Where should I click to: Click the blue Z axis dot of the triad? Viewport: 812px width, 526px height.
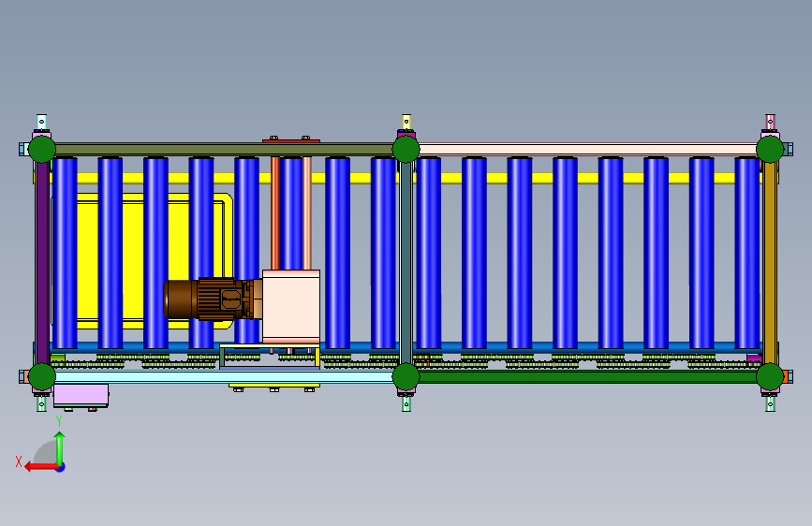[61, 467]
